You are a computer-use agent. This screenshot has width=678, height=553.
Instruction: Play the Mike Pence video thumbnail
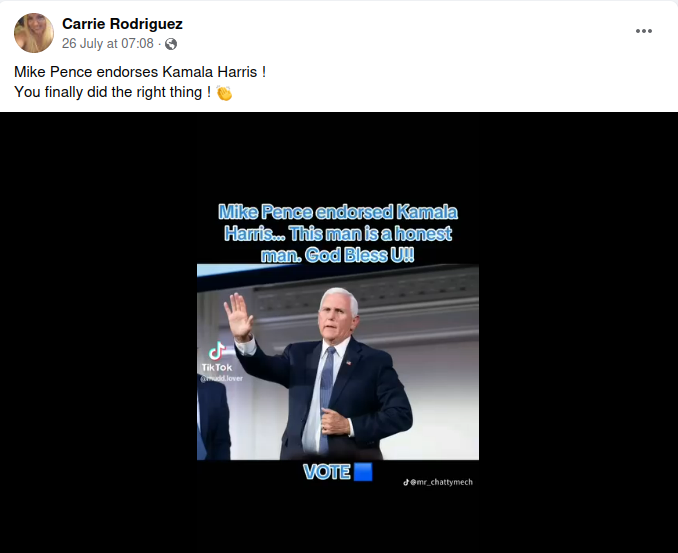pos(338,362)
